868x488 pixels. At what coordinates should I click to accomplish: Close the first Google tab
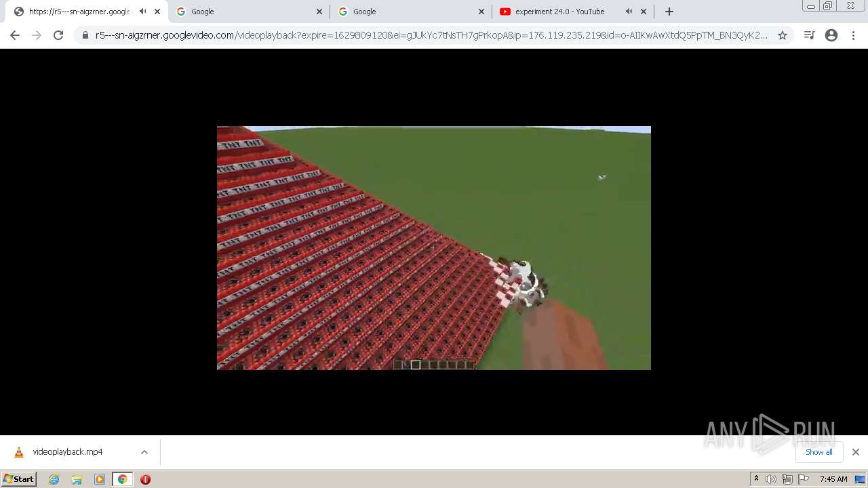(319, 12)
